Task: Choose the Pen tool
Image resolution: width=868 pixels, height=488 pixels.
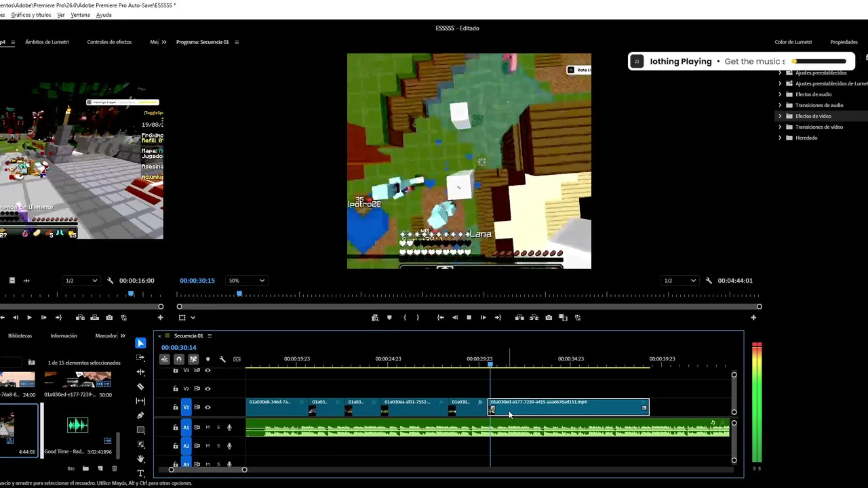Action: (140, 415)
